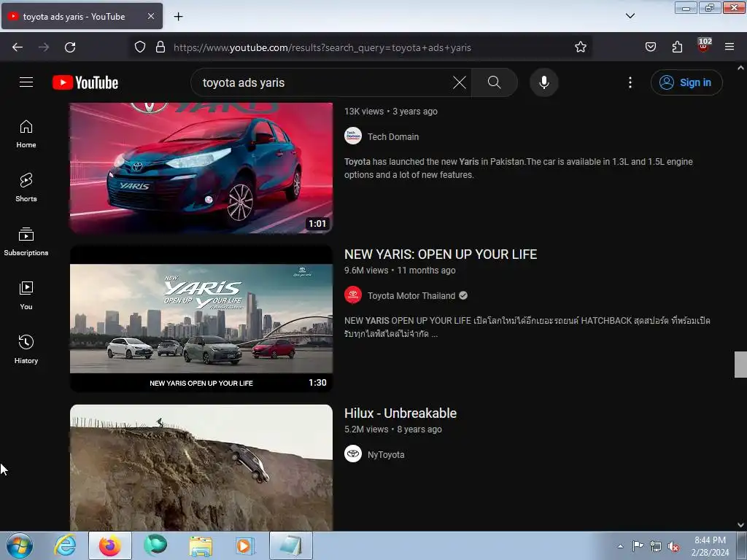Open Firefox extensions puzzle icon

(677, 47)
